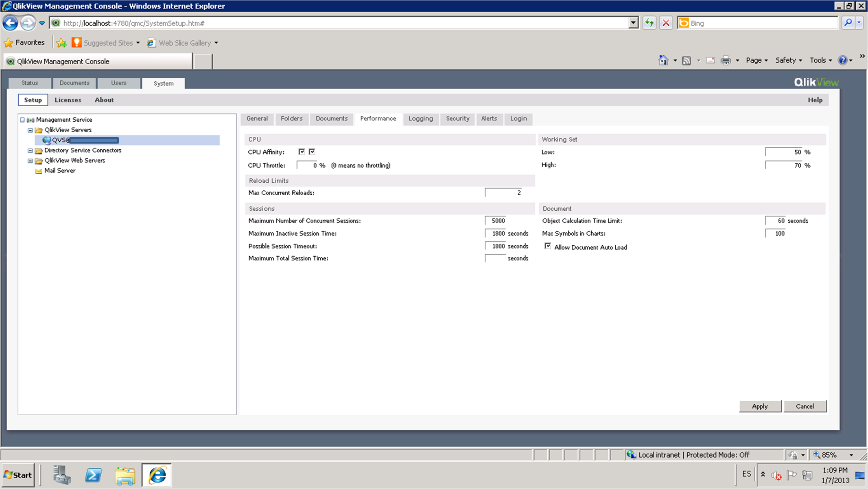Click the General settings tab
The height and width of the screenshot is (489, 868).
(257, 119)
